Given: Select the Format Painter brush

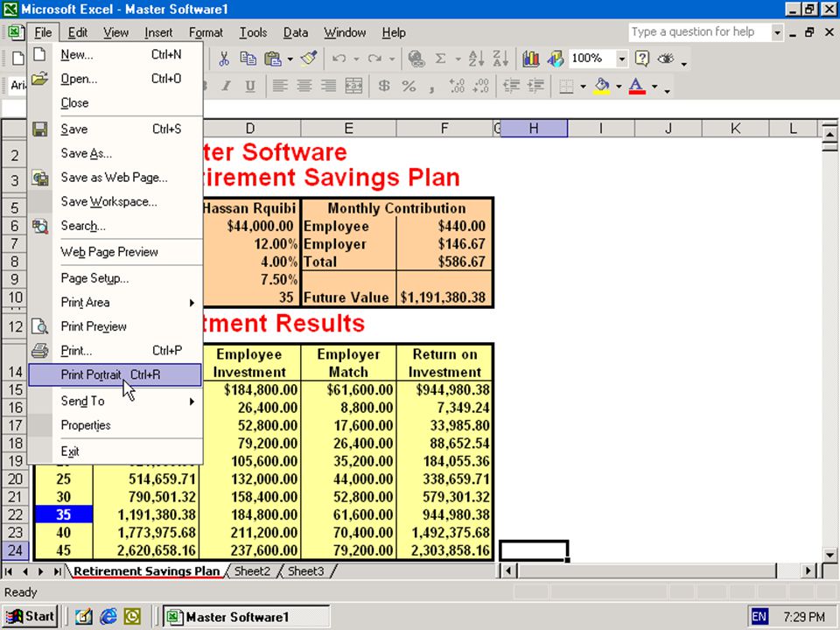Looking at the screenshot, I should [x=309, y=59].
